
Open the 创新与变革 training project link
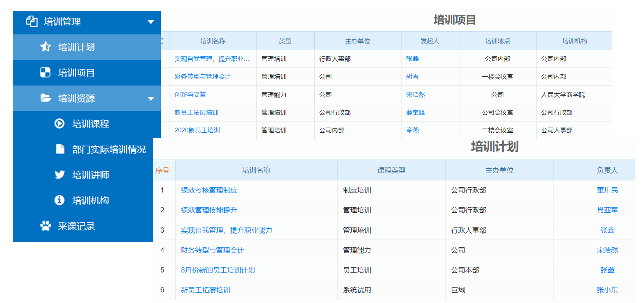(190, 95)
